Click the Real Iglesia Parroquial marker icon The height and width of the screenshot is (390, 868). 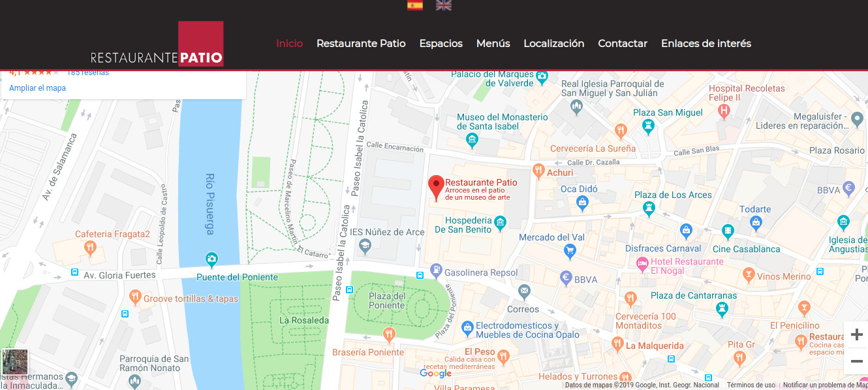tap(576, 106)
